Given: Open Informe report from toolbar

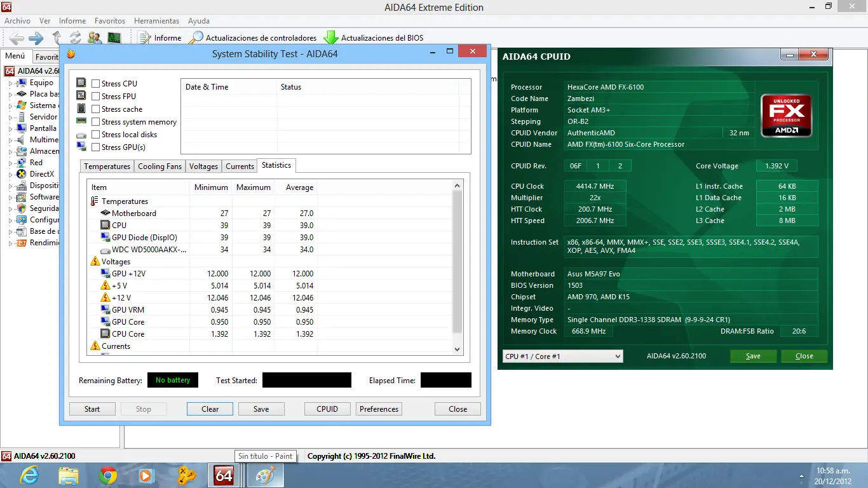Looking at the screenshot, I should click(x=159, y=38).
